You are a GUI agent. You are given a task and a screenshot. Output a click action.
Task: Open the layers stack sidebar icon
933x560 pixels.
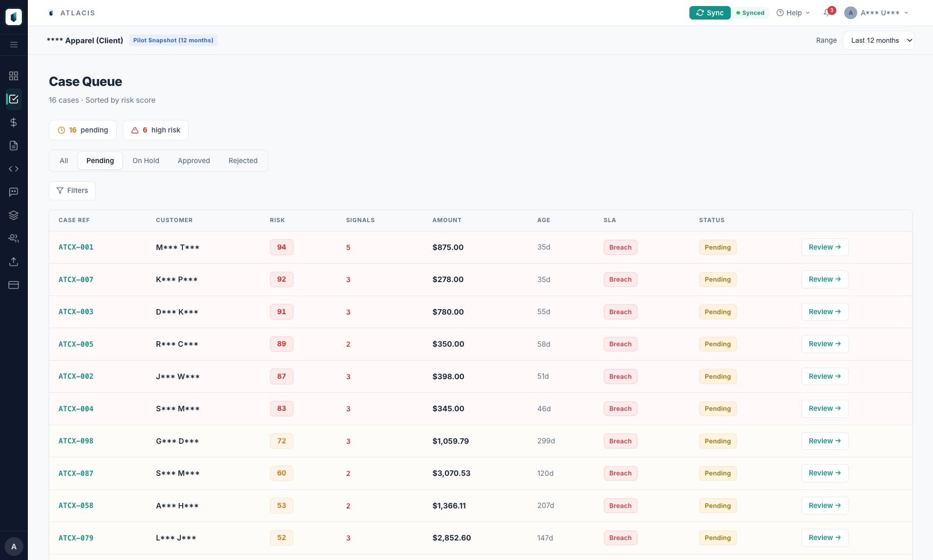(14, 215)
